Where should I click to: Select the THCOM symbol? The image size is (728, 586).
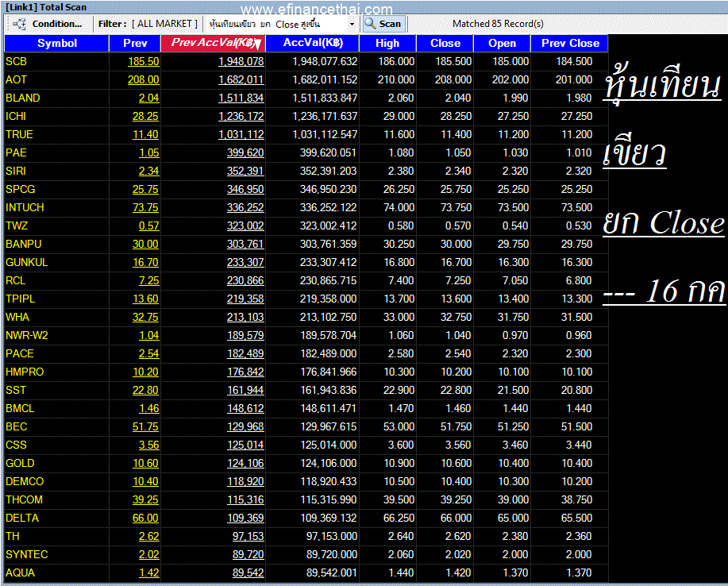click(x=24, y=499)
